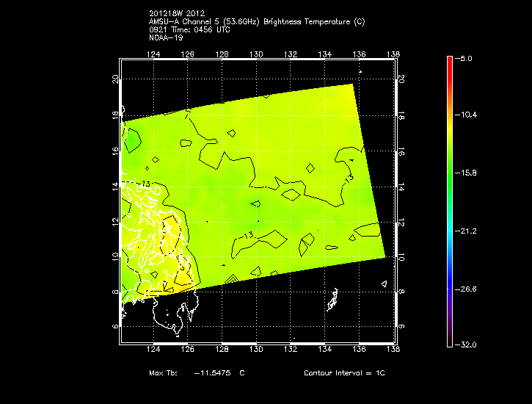Screen dimensions: 532x404
Task: Pick the red end of the color bar
Action: [450, 62]
